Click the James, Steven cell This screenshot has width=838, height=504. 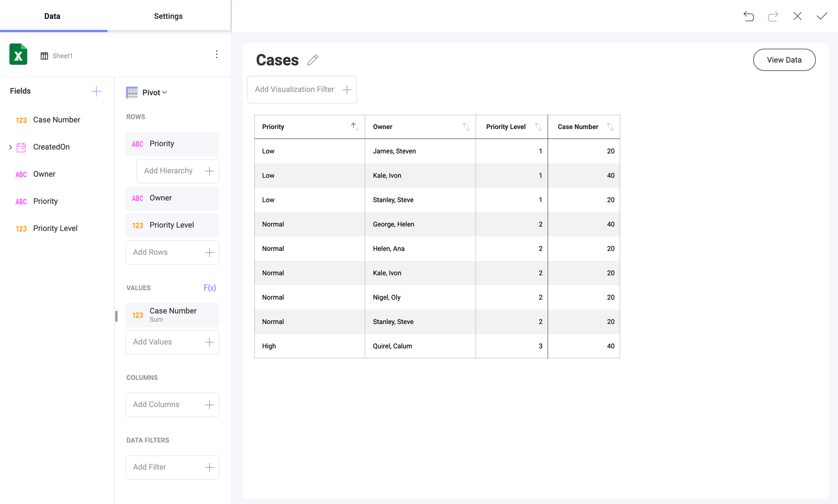tap(421, 151)
